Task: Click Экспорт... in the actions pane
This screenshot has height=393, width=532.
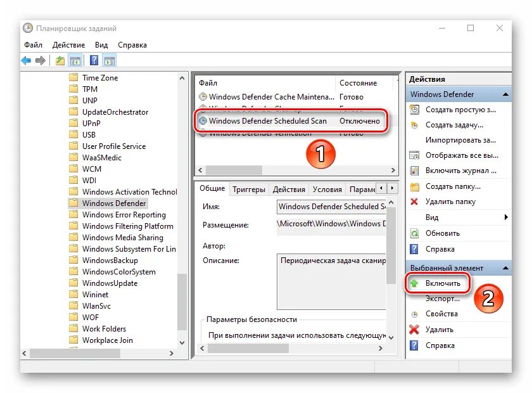Action: point(443,299)
